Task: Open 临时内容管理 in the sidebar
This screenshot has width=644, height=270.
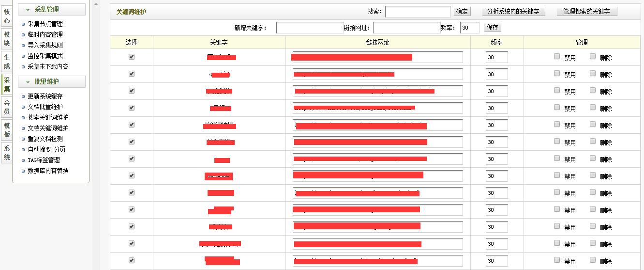Action: tap(45, 34)
